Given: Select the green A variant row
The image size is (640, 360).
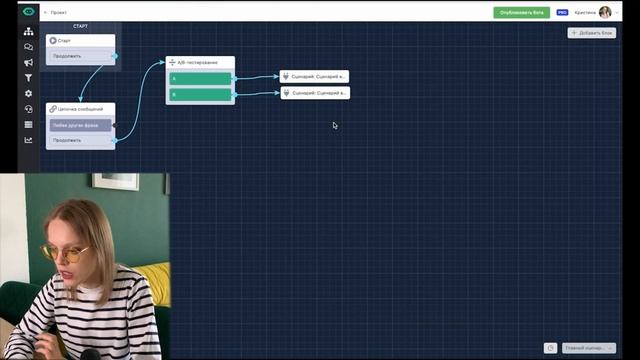Looking at the screenshot, I should click(x=200, y=78).
